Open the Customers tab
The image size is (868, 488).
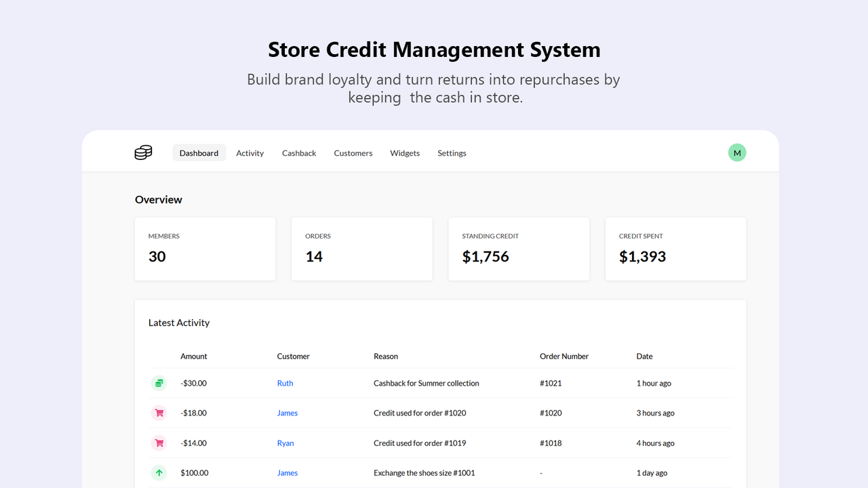353,153
